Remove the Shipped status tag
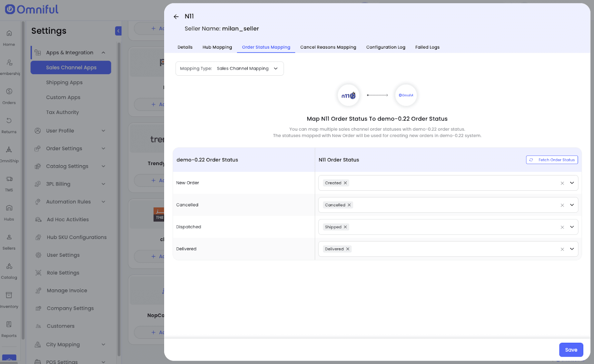The height and width of the screenshot is (364, 594). click(345, 227)
